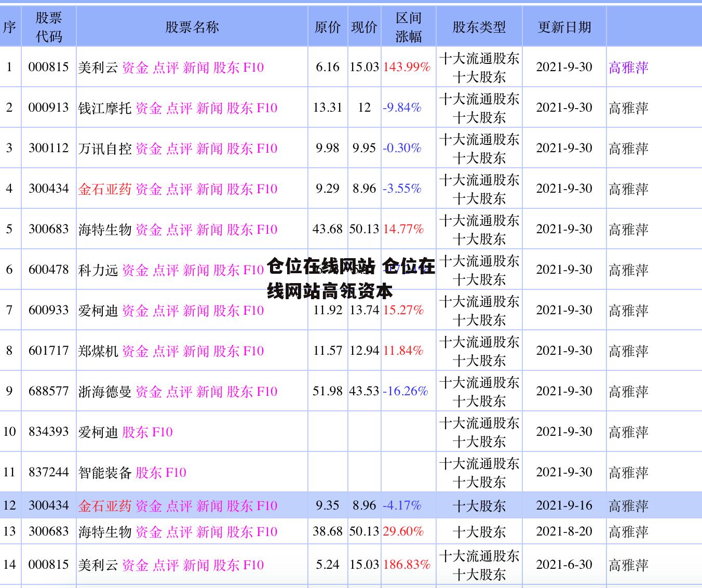Select 区间涨幅 column header
This screenshot has width=702, height=588.
pos(409,27)
